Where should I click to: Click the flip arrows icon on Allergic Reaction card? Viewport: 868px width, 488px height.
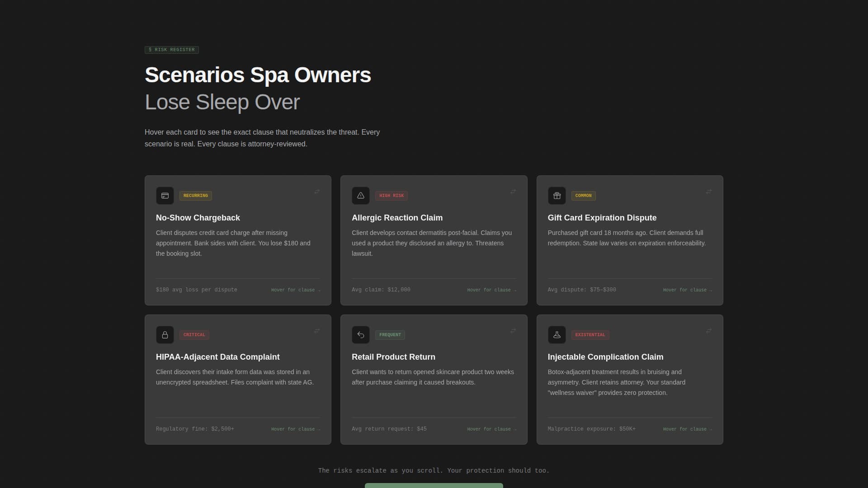pos(513,192)
